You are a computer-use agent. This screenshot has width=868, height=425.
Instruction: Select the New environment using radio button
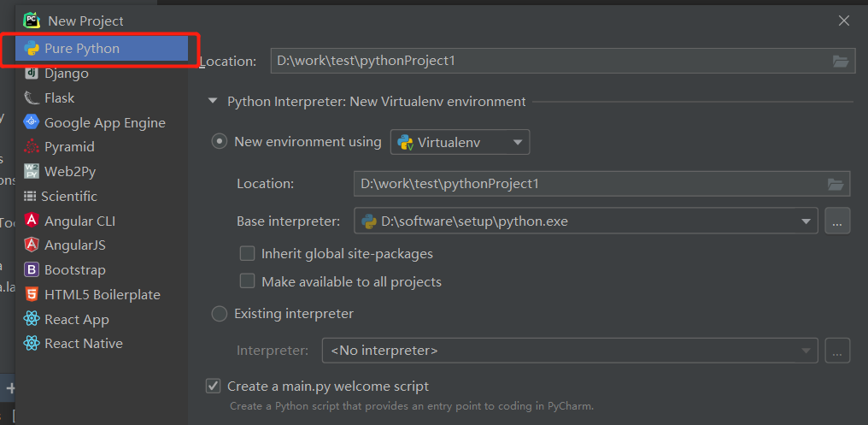[x=220, y=142]
